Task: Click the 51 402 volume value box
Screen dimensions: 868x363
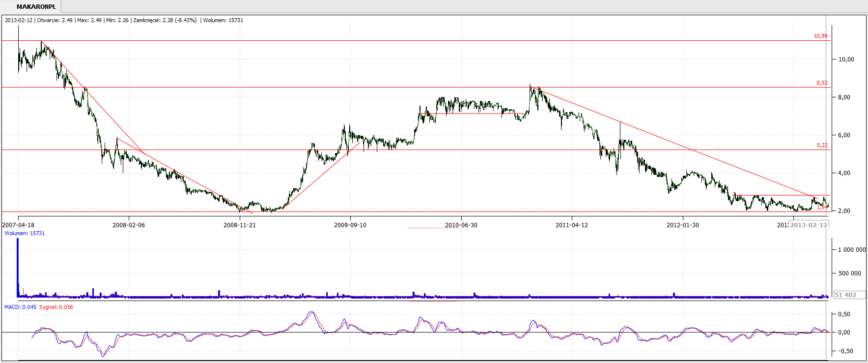Action: [x=849, y=295]
